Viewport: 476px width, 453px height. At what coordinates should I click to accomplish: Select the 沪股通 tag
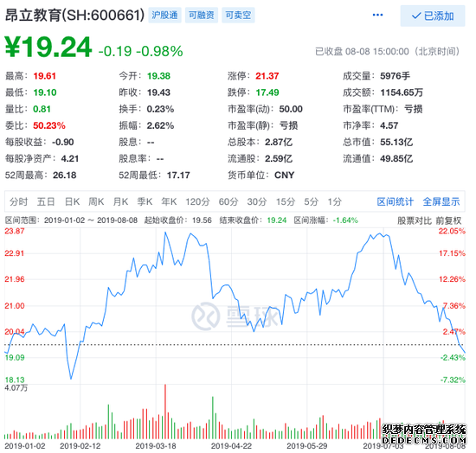point(164,16)
